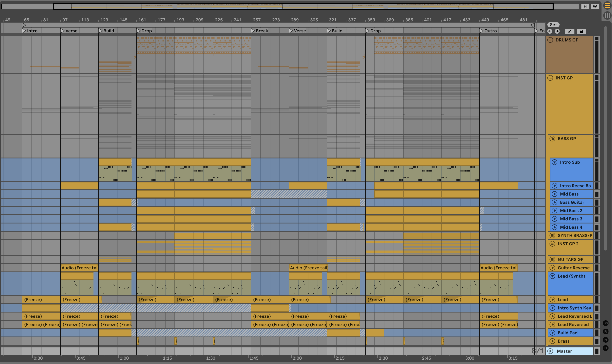This screenshot has height=364, width=612.
Task: Toggle Optimize Arrangement Height H button
Action: point(585,6)
